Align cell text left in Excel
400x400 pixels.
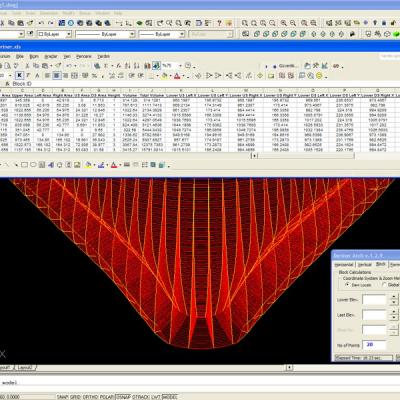[x=47, y=76]
